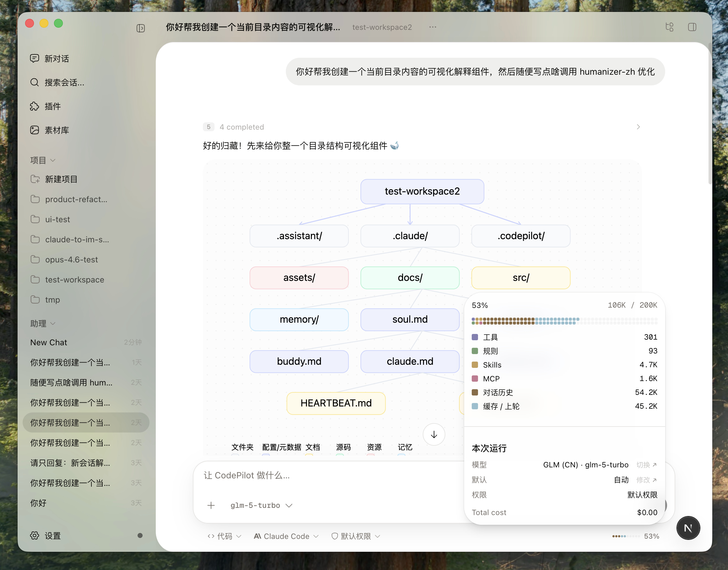This screenshot has height=570, width=728.
Task: Select the docs/ node
Action: pyautogui.click(x=410, y=277)
